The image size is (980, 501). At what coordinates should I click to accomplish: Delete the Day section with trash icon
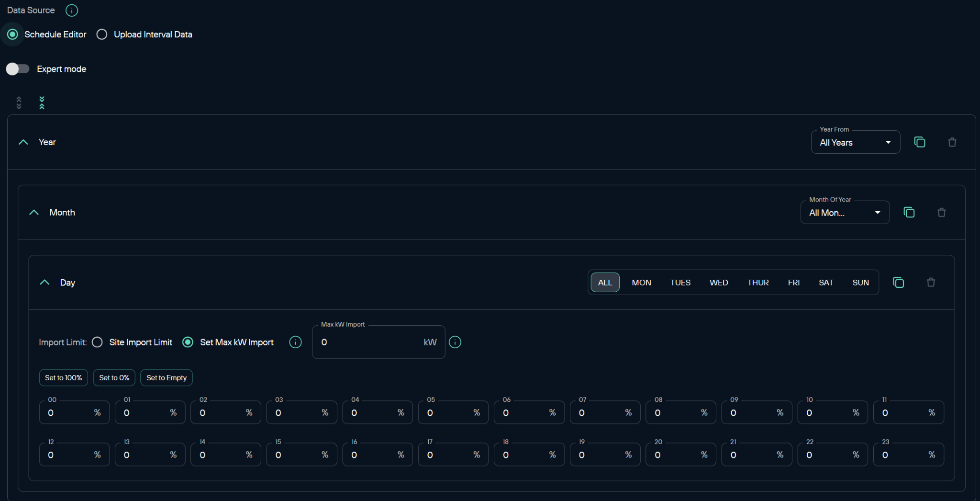coord(931,283)
